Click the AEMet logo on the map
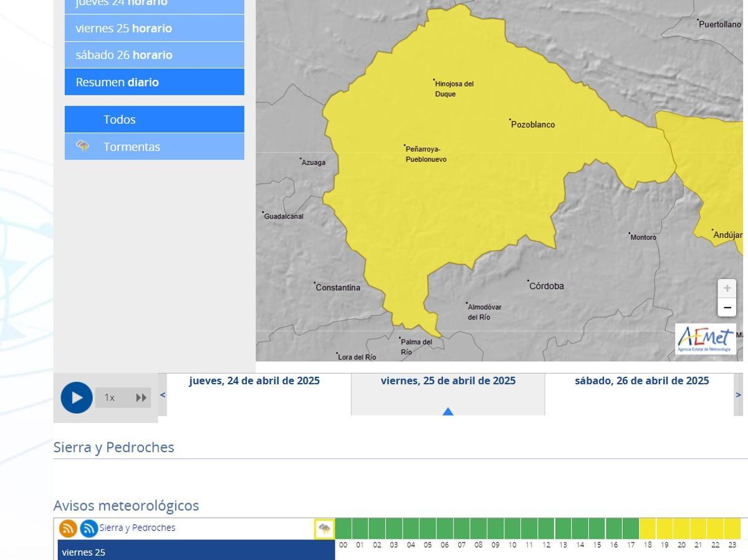 coord(706,339)
